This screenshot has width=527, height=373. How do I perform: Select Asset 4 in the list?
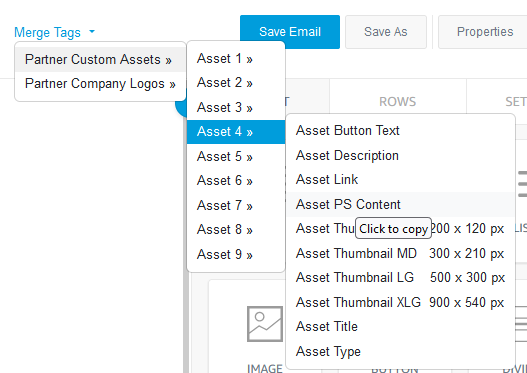236,132
